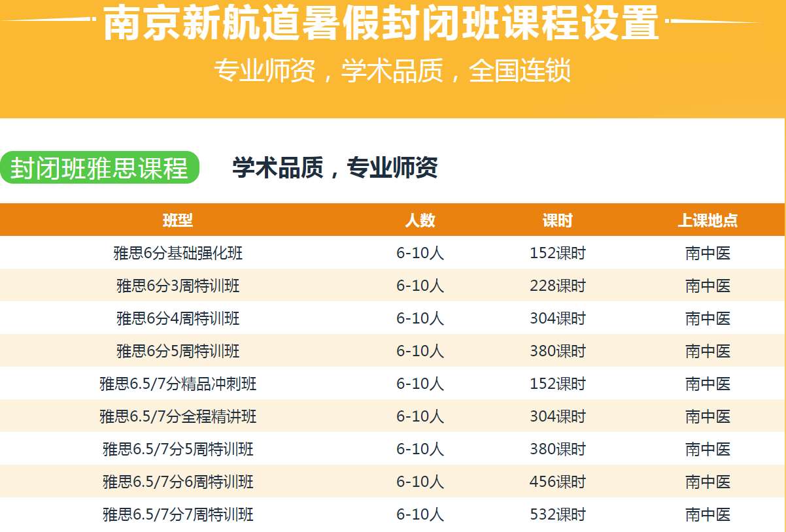Click 380课时 in the 雅思6.5/7分5周特训班 row
The width and height of the screenshot is (786, 532).
[x=558, y=449]
